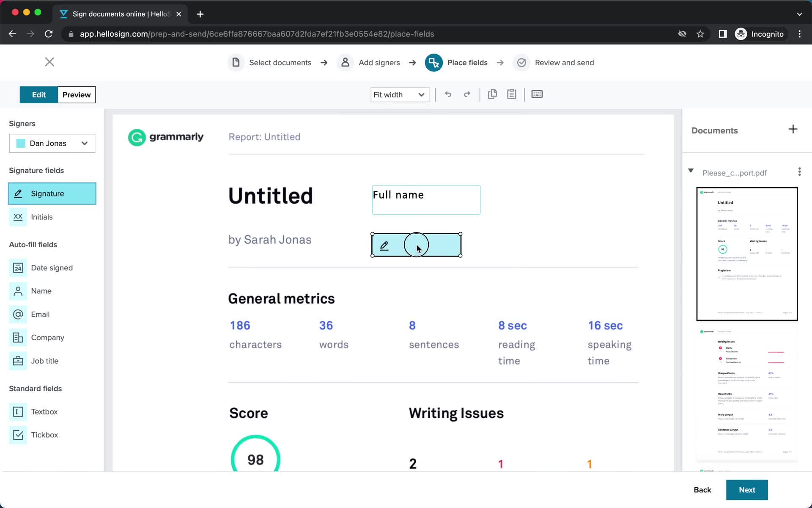Click the undo arrow toolbar icon

448,95
